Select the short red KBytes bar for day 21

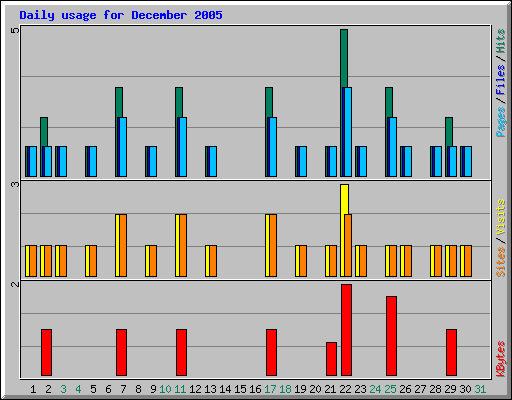pos(331,359)
